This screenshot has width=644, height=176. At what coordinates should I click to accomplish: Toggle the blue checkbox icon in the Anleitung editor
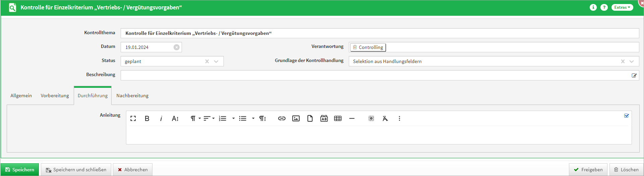pos(627,116)
